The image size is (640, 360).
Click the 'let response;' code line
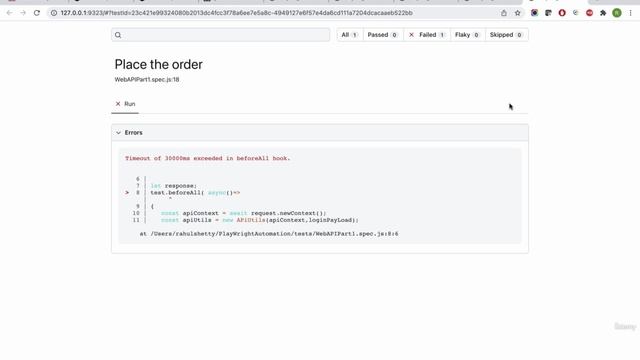tap(174, 186)
